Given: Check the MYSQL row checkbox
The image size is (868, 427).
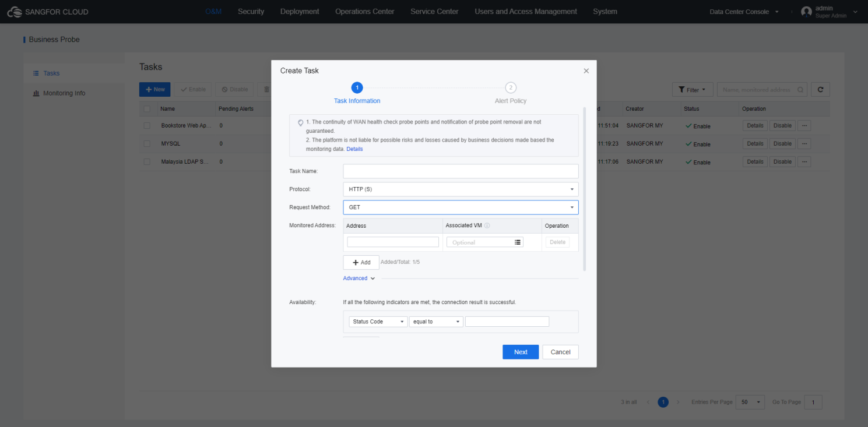Looking at the screenshot, I should [x=147, y=144].
